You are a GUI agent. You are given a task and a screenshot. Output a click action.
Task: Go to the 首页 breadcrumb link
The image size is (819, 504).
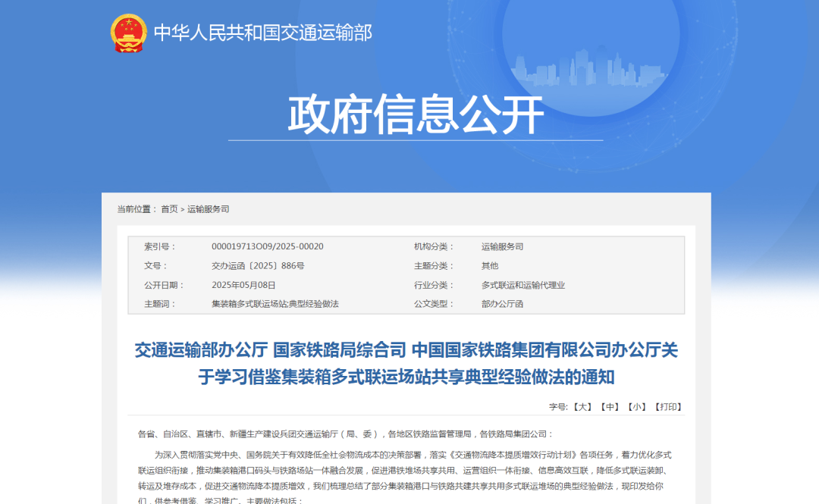[169, 209]
